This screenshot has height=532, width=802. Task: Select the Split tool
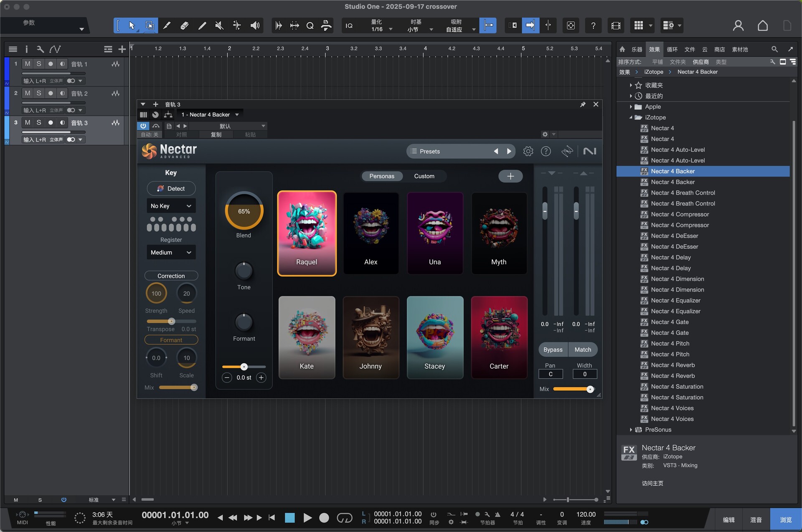point(167,25)
